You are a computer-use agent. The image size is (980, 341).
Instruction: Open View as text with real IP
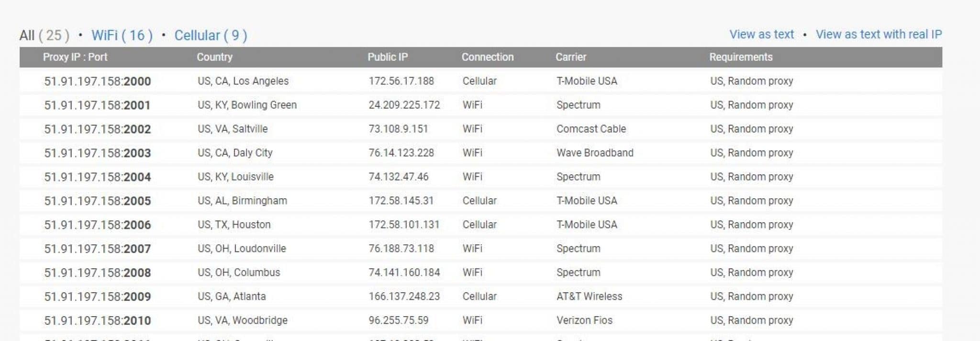879,34
